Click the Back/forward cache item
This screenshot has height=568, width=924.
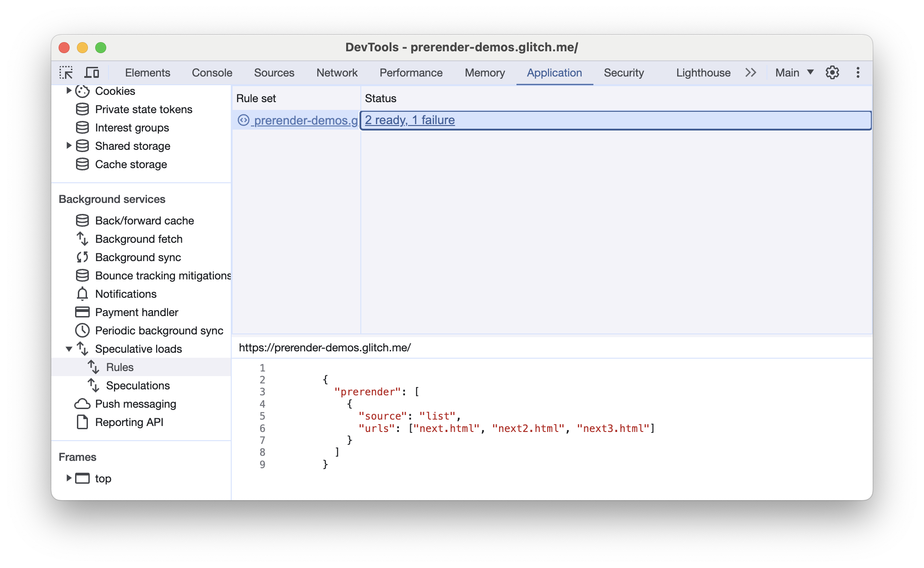[144, 219]
